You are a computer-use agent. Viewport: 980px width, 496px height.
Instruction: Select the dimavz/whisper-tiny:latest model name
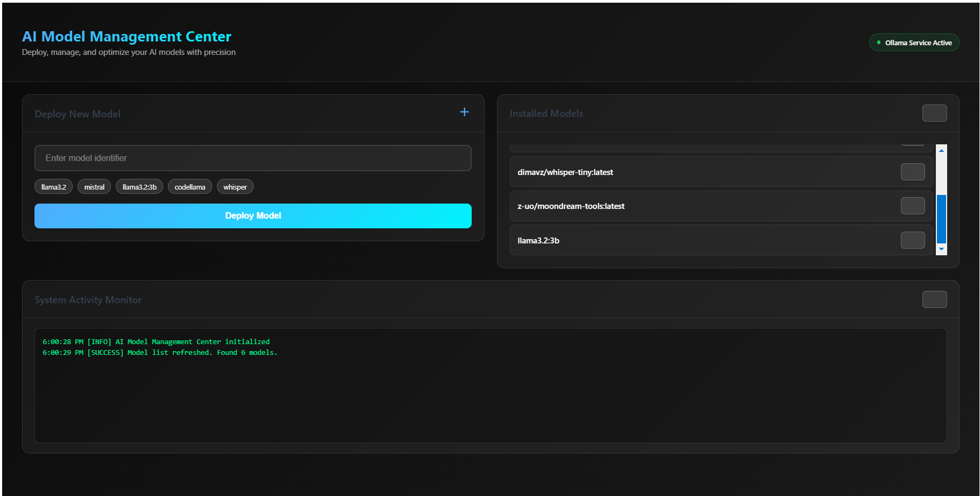coord(565,172)
